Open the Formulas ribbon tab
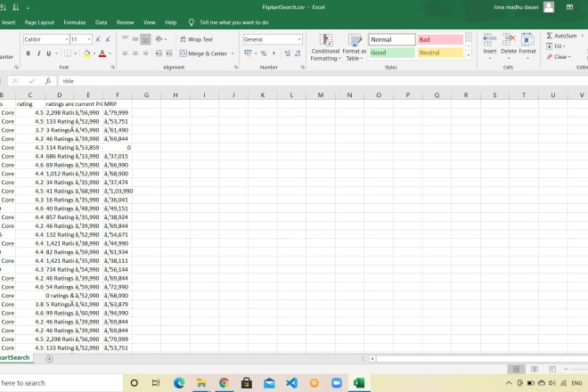Screen dimensions: 588x392 pyautogui.click(x=75, y=21)
